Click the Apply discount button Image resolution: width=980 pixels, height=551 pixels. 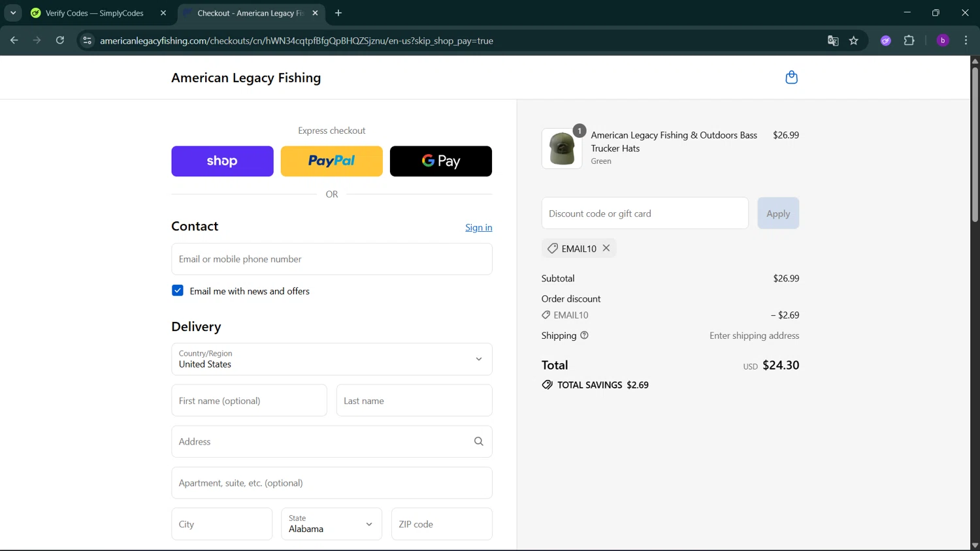point(778,213)
